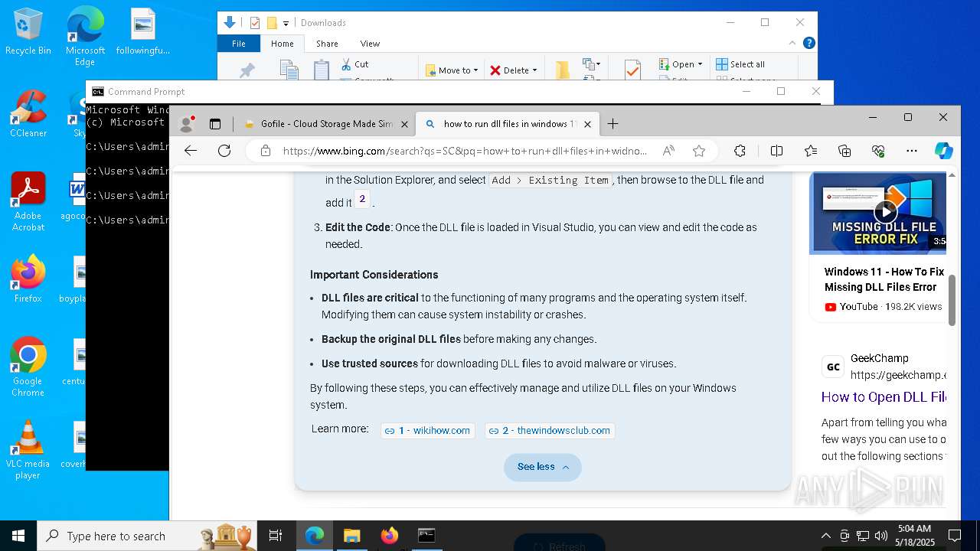Open Favorites list icon in Edge toolbar
The height and width of the screenshot is (551, 980).
click(811, 151)
